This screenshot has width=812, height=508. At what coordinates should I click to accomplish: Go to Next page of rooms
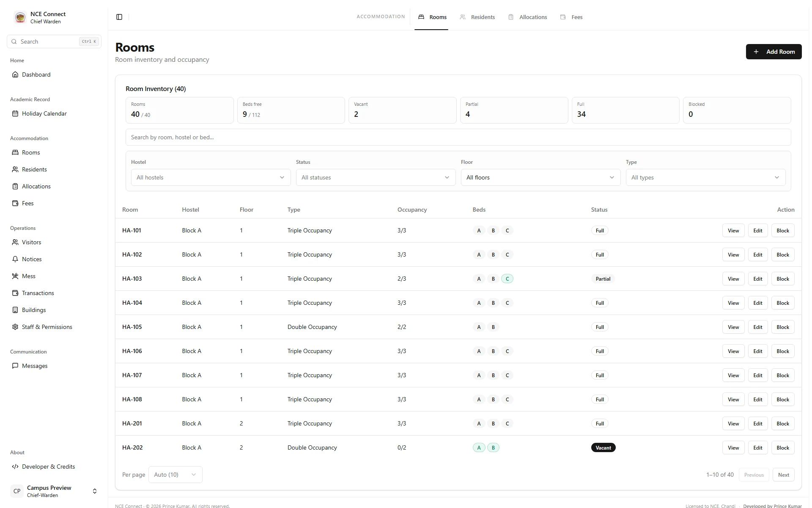[x=783, y=475]
